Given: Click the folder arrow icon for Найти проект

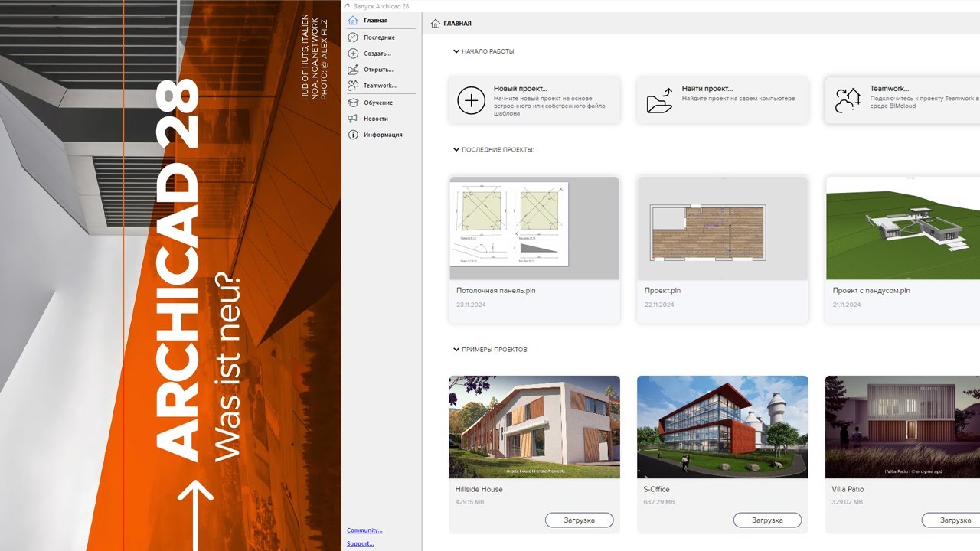Looking at the screenshot, I should 659,100.
